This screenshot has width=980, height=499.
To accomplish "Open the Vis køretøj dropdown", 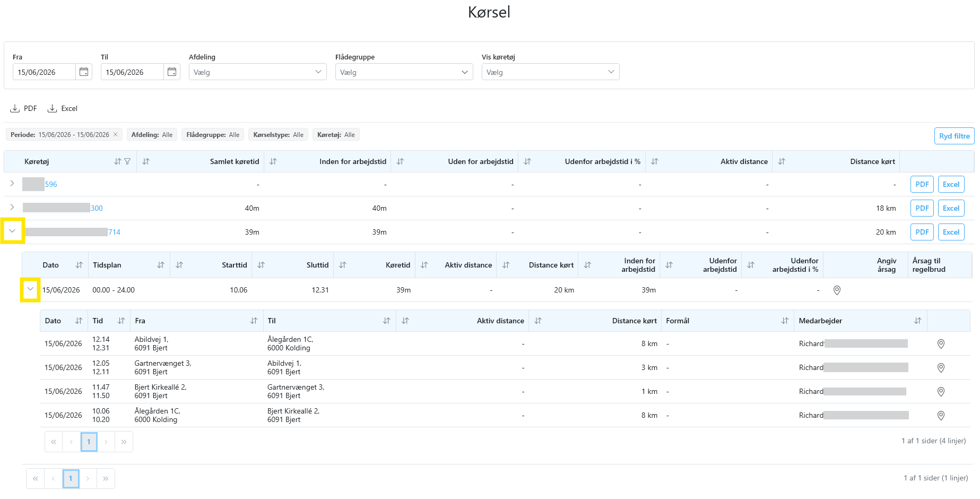I will point(551,72).
